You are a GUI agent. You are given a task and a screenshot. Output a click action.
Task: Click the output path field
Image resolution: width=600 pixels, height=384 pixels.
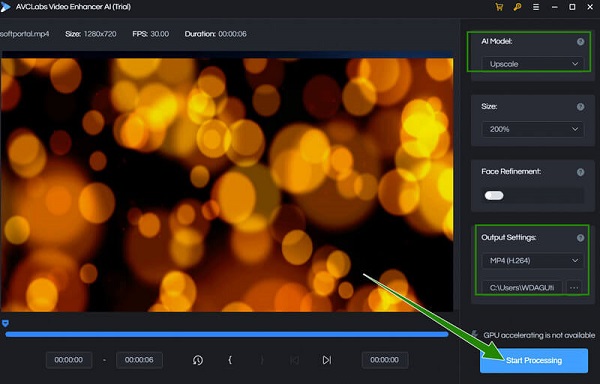tap(522, 288)
